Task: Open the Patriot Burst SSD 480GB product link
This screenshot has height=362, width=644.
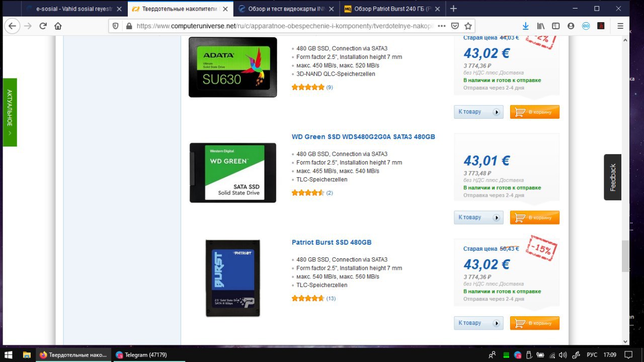Action: (x=332, y=243)
